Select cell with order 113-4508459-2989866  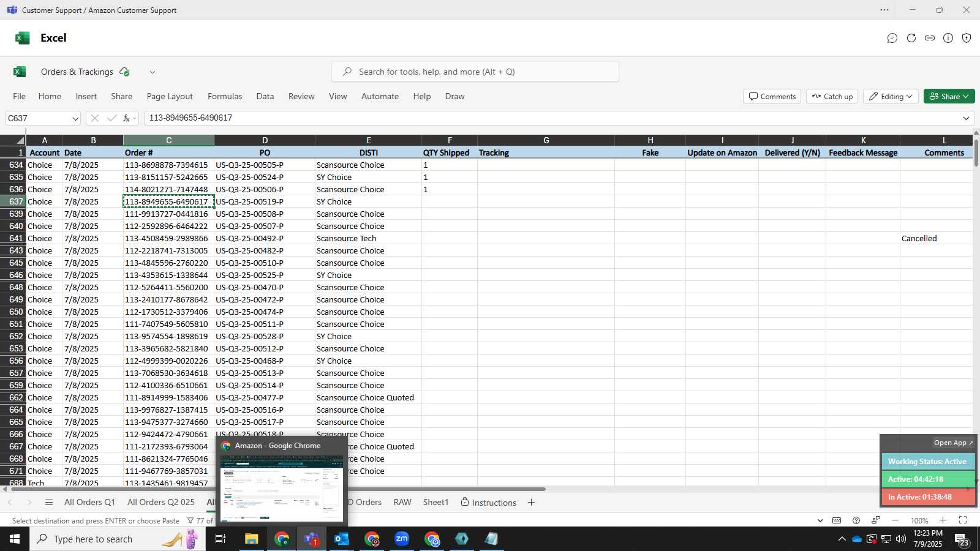[168, 238]
